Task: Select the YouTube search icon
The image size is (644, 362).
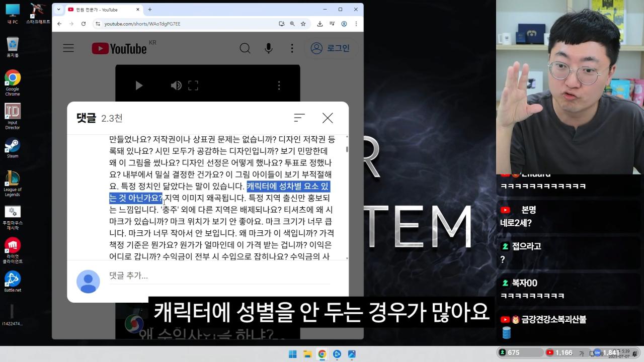Action: pyautogui.click(x=245, y=48)
